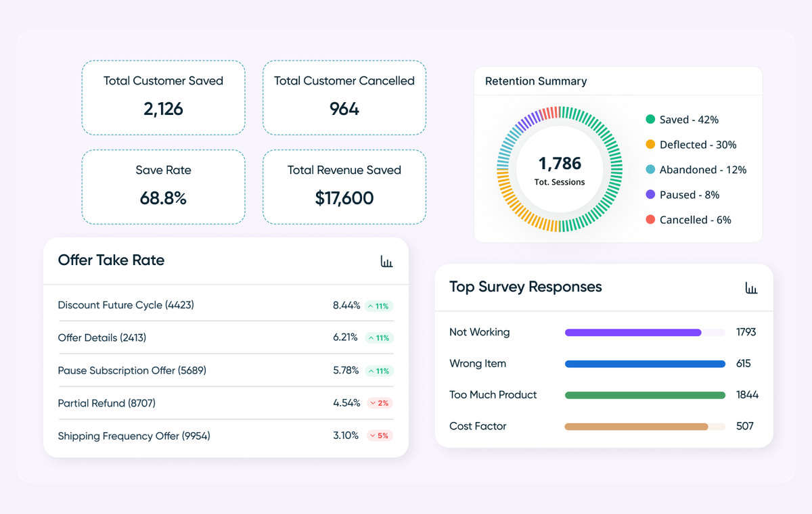The height and width of the screenshot is (514, 812).
Task: Click the Paused - 8% legend label
Action: tap(690, 195)
